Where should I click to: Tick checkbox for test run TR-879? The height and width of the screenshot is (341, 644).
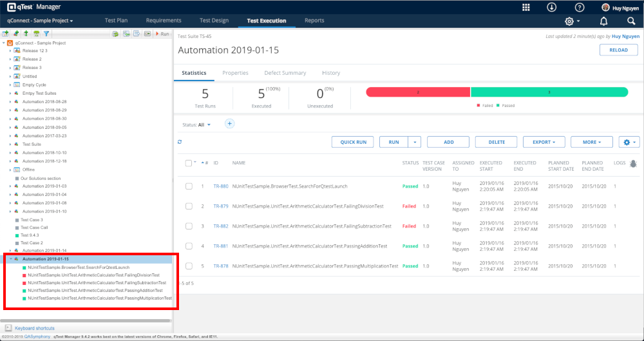point(189,206)
